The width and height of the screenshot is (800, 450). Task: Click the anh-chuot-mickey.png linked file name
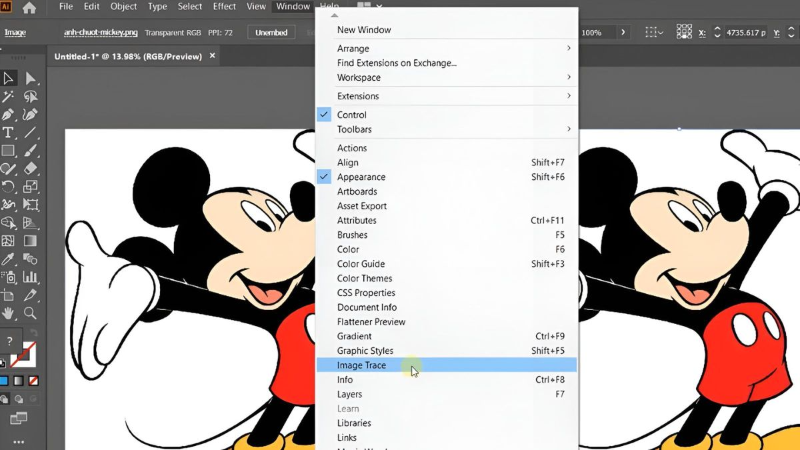click(x=101, y=32)
